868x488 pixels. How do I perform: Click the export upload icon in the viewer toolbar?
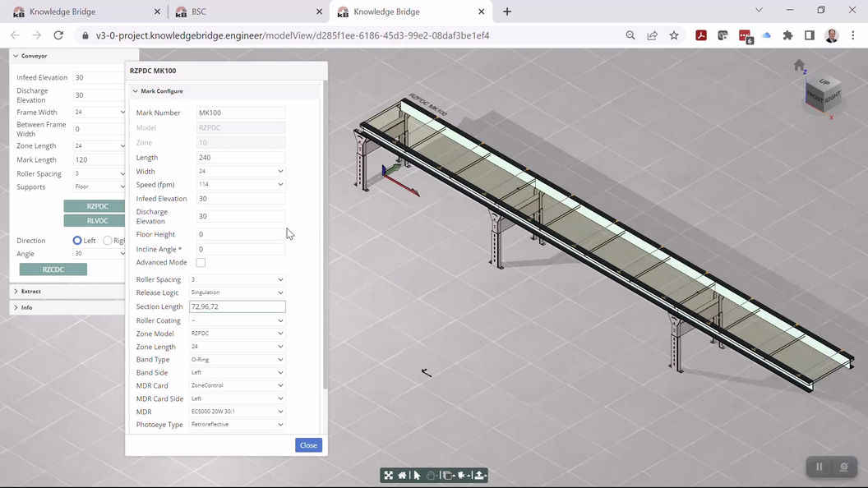(x=479, y=476)
